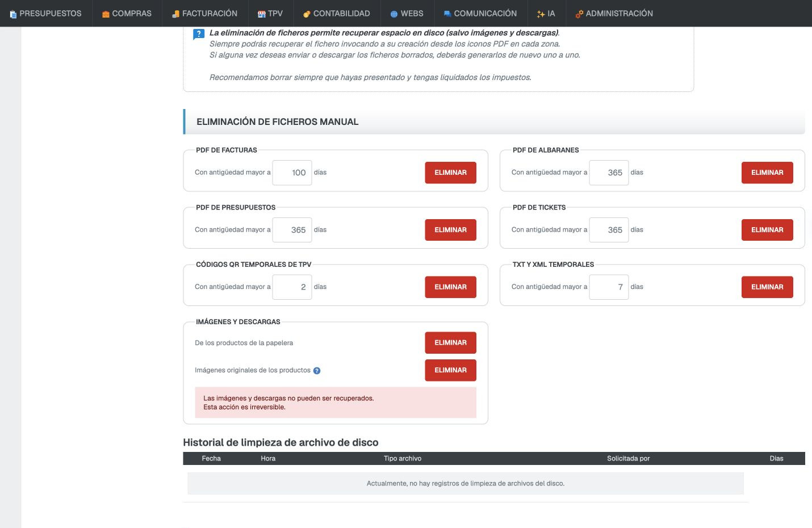Focus the PDF de presupuestos days field
The height and width of the screenshot is (528, 812).
point(292,230)
